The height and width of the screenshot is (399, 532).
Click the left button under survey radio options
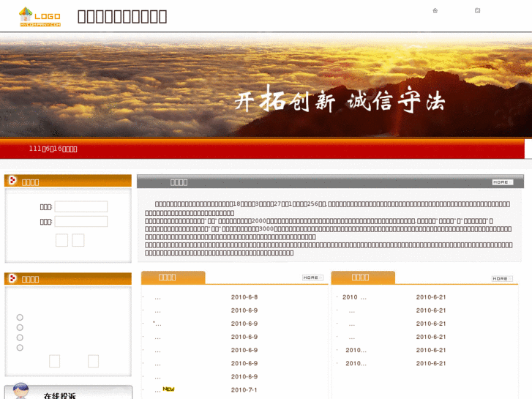click(x=55, y=361)
